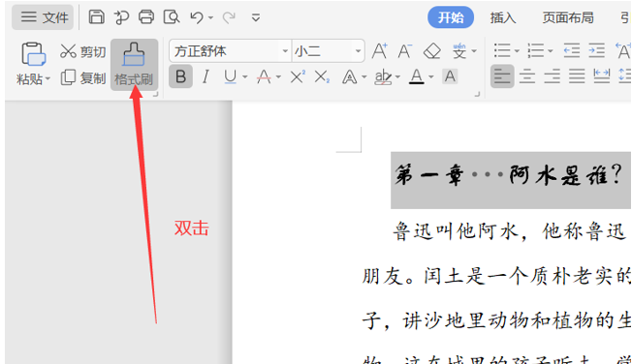
Task: Click the 剪切 cut button
Action: click(x=82, y=51)
